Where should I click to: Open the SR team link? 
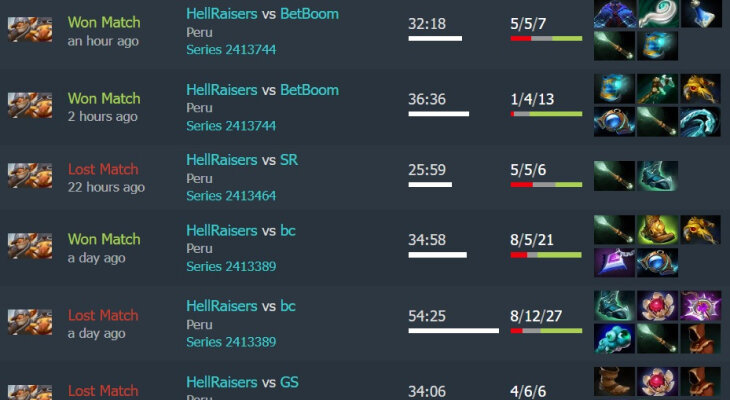coord(289,160)
